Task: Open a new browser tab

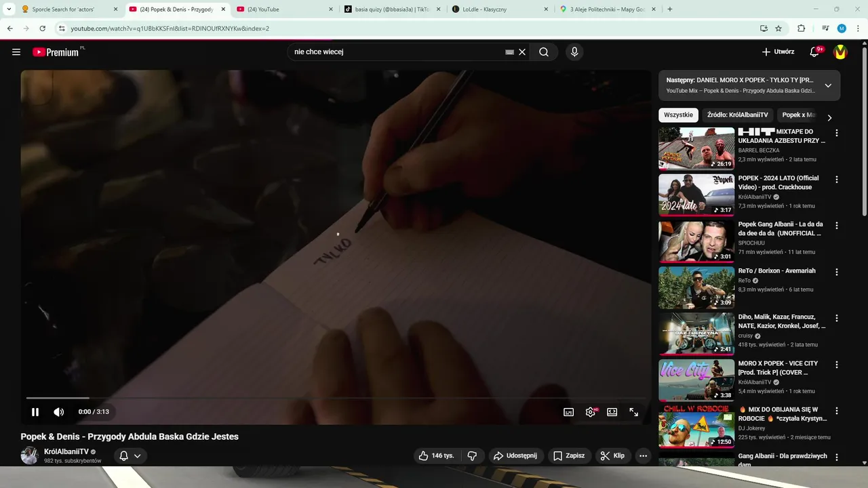Action: [x=670, y=9]
